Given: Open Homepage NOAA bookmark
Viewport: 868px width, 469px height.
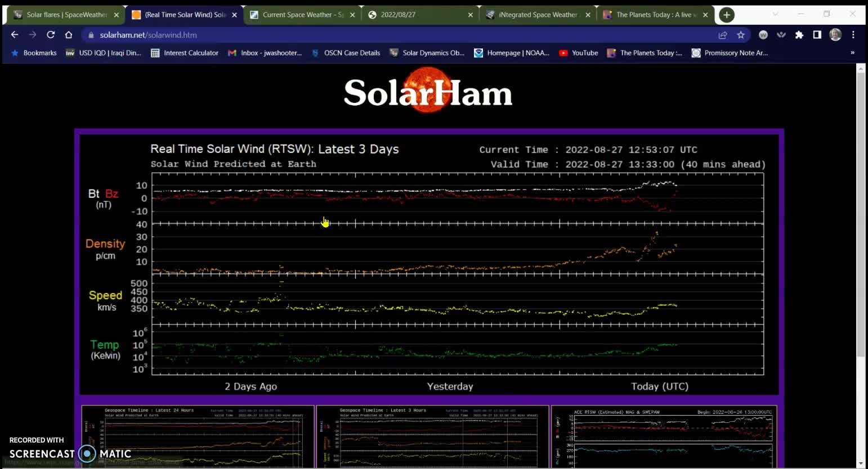Looking at the screenshot, I should coord(512,53).
